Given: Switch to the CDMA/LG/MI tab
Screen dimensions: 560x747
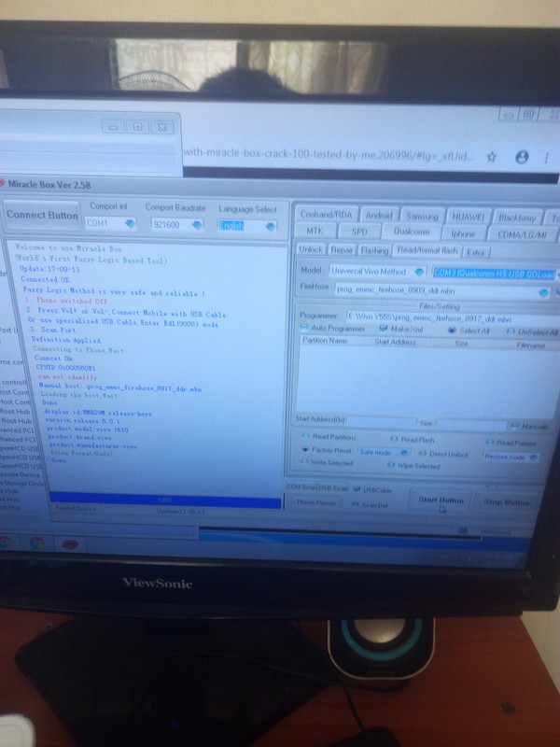Looking at the screenshot, I should point(521,234).
